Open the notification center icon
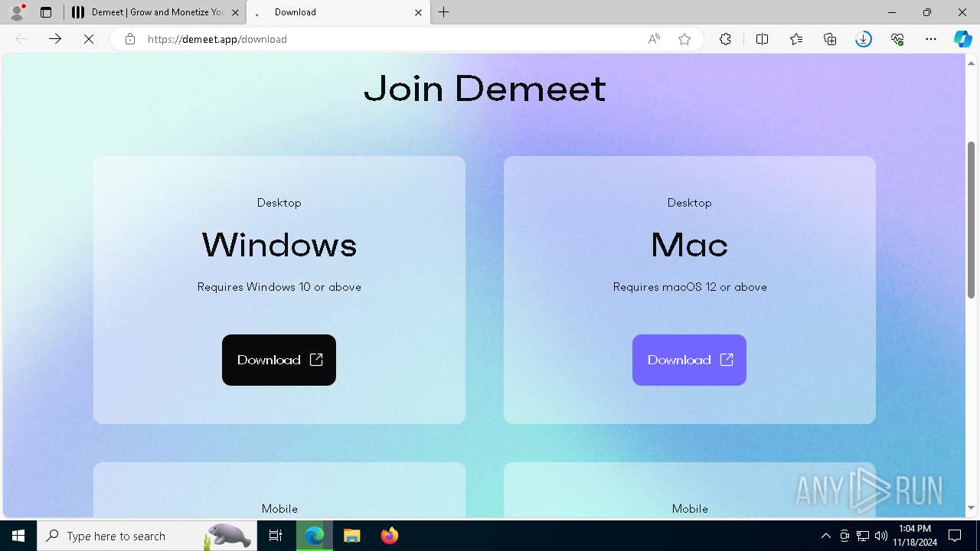Screen dimensions: 980x551 [955, 536]
